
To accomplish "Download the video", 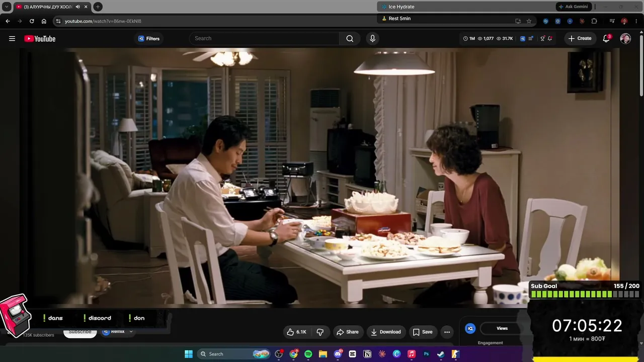I will click(x=386, y=332).
